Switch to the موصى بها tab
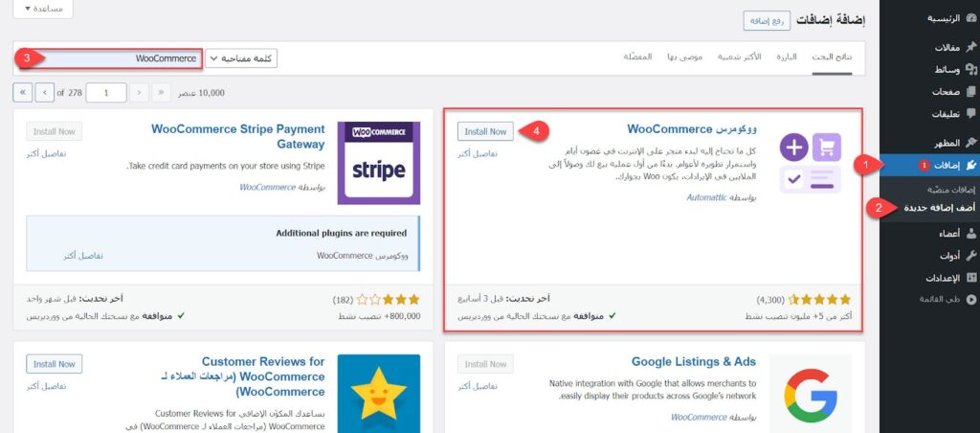 coord(685,57)
